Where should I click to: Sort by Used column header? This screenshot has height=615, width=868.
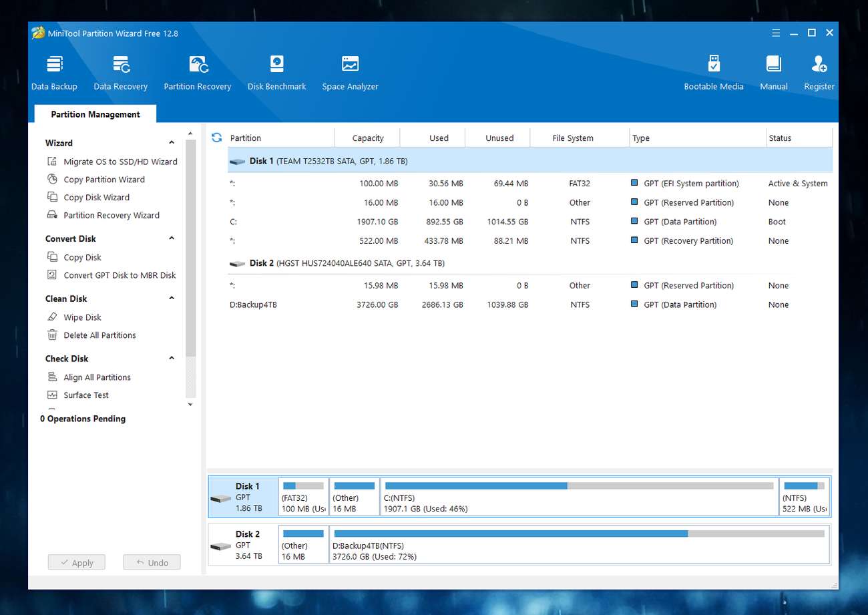tap(432, 138)
